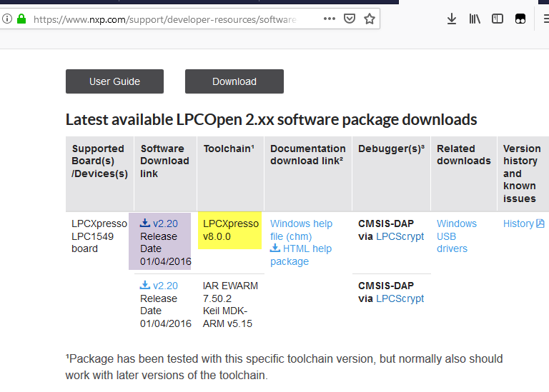The height and width of the screenshot is (392, 549).
Task: Open the HTML help package link
Action: click(x=301, y=255)
